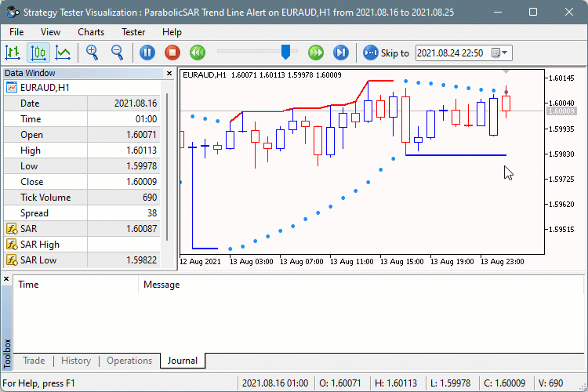This screenshot has width=588, height=392.
Task: Click the chart shift triangle marker
Action: pos(506,71)
